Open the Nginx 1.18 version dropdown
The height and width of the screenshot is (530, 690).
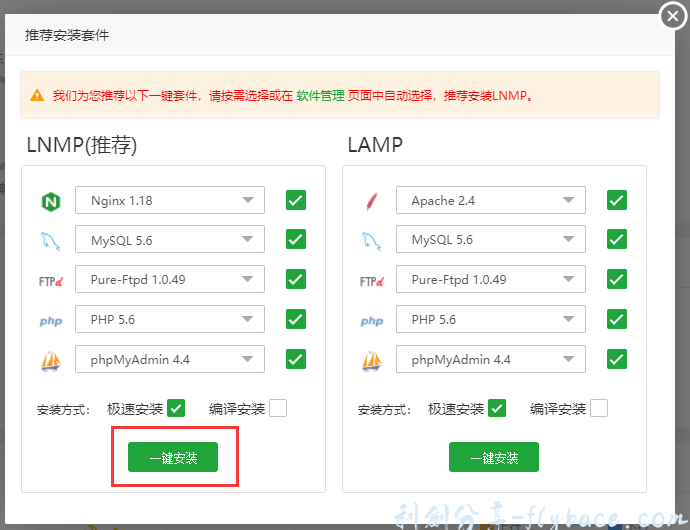coord(169,200)
